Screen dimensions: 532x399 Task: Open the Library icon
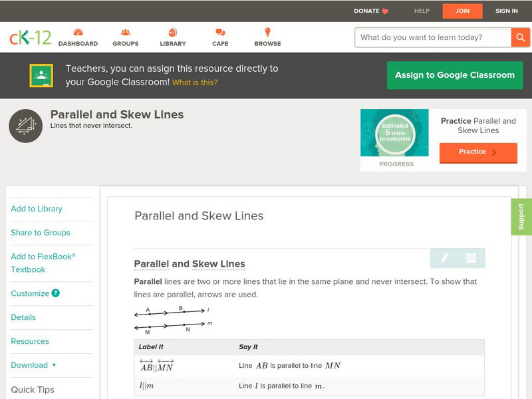[173, 33]
